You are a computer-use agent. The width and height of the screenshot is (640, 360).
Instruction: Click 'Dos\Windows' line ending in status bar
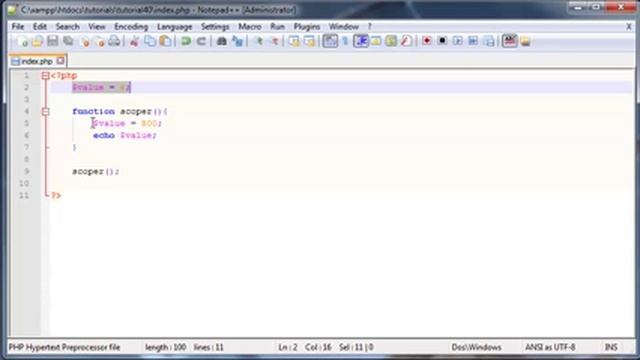click(476, 347)
